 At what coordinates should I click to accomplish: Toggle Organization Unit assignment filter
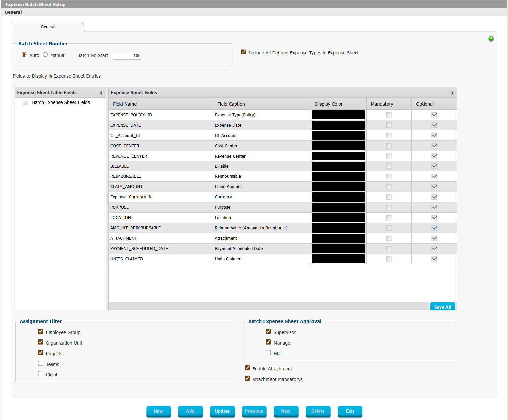[41, 342]
